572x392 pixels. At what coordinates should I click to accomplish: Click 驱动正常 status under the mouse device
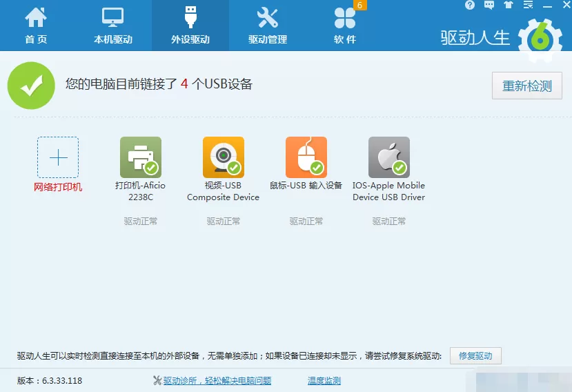(x=306, y=221)
